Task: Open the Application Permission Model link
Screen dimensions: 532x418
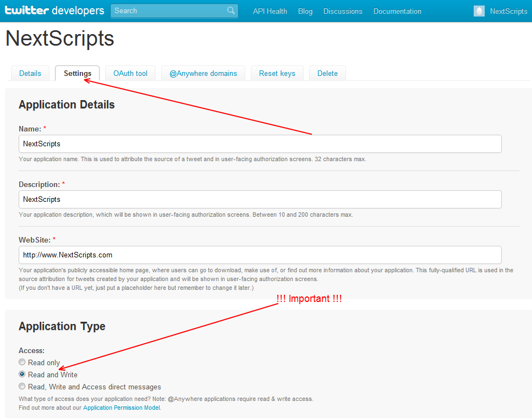Action: point(122,408)
